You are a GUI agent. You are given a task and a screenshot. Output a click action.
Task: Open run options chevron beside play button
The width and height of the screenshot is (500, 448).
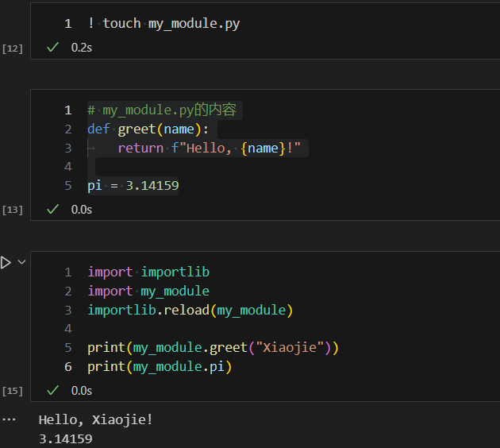21,262
